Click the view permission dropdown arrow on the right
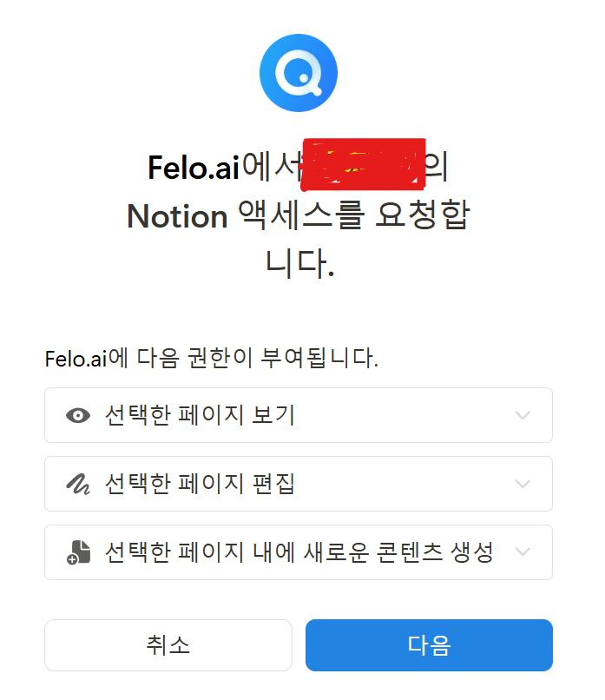This screenshot has height=700, width=605. coord(522,415)
